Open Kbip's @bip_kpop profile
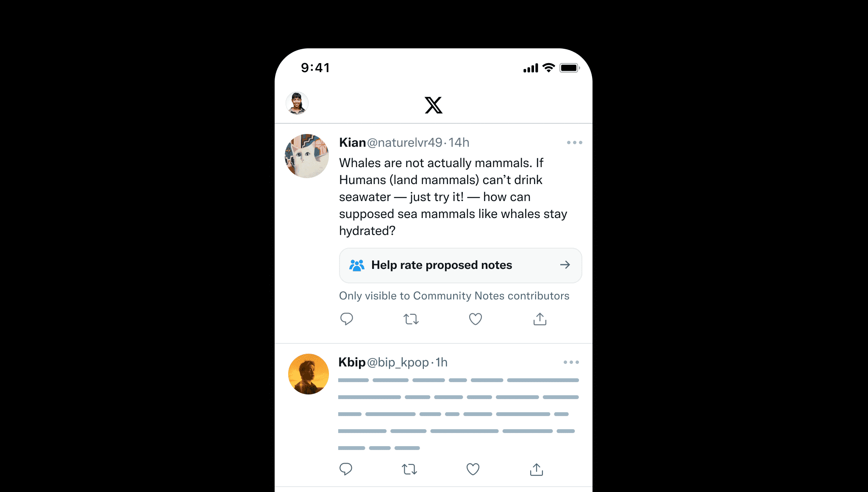 coord(308,373)
